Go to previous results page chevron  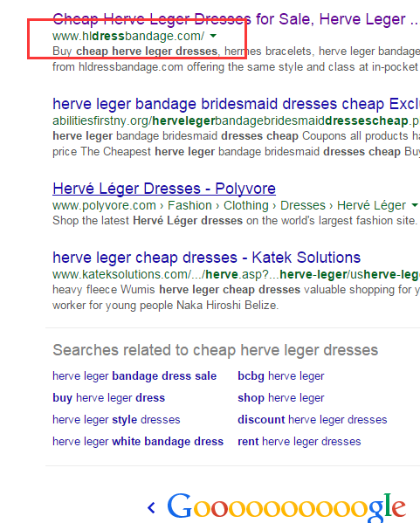coord(151,507)
